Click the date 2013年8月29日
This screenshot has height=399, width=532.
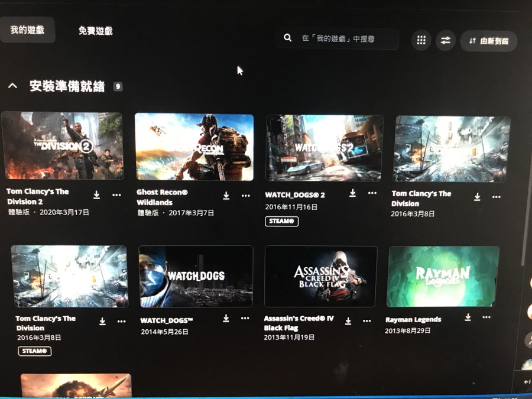pyautogui.click(x=408, y=331)
